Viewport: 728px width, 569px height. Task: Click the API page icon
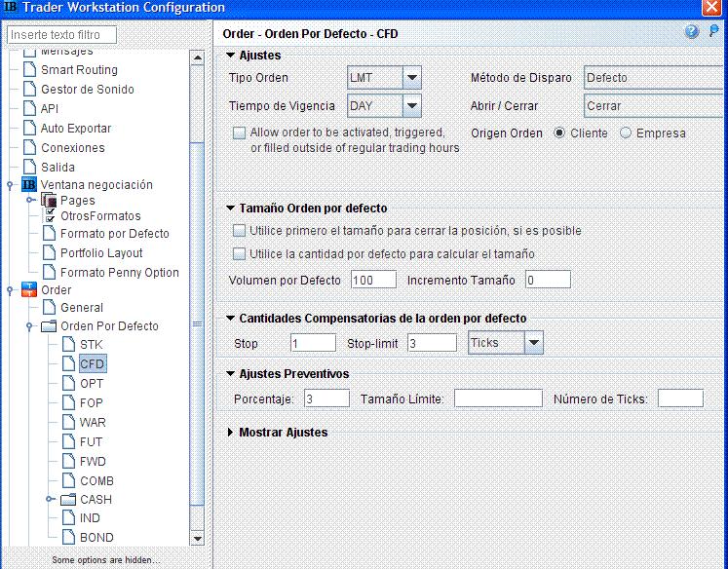click(x=29, y=108)
